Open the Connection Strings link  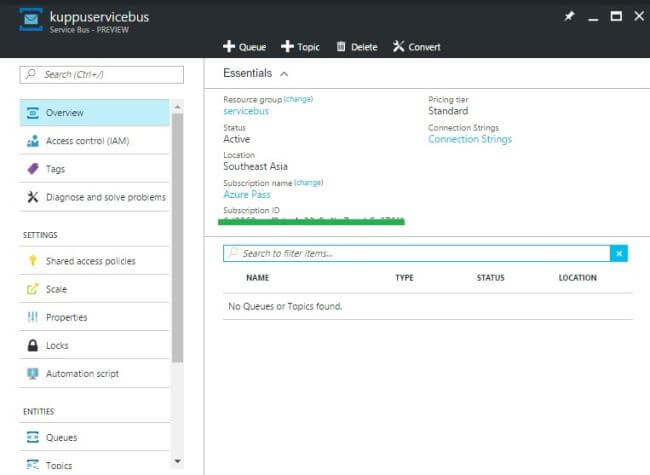[470, 139]
